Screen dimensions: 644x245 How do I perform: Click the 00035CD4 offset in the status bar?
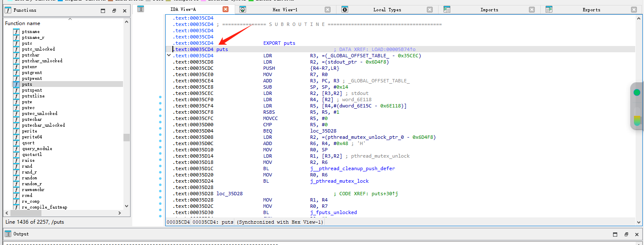pyautogui.click(x=178, y=222)
